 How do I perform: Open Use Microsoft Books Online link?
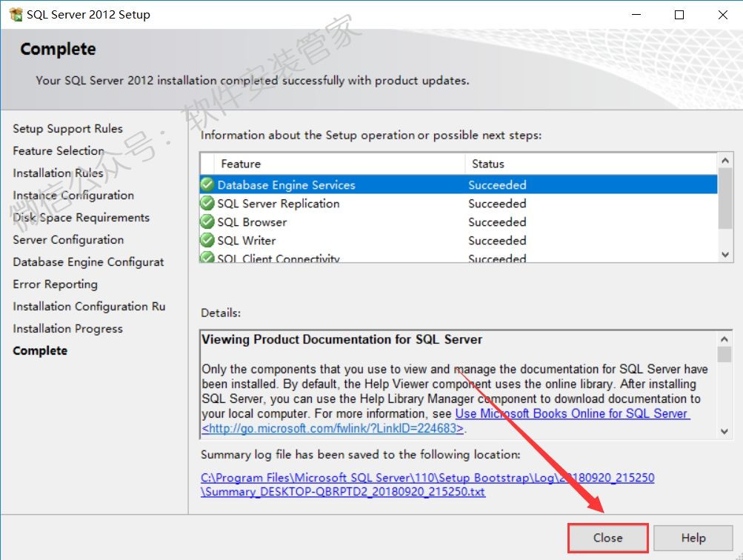[573, 413]
